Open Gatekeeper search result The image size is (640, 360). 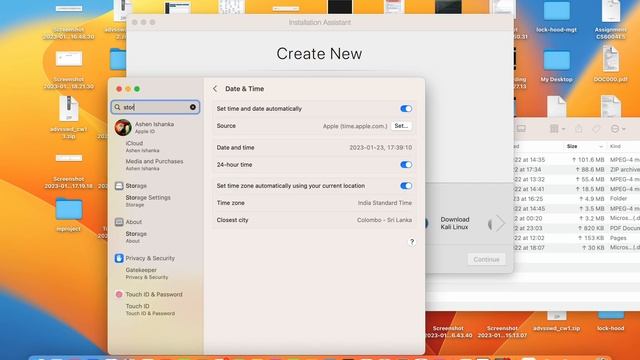(x=147, y=273)
